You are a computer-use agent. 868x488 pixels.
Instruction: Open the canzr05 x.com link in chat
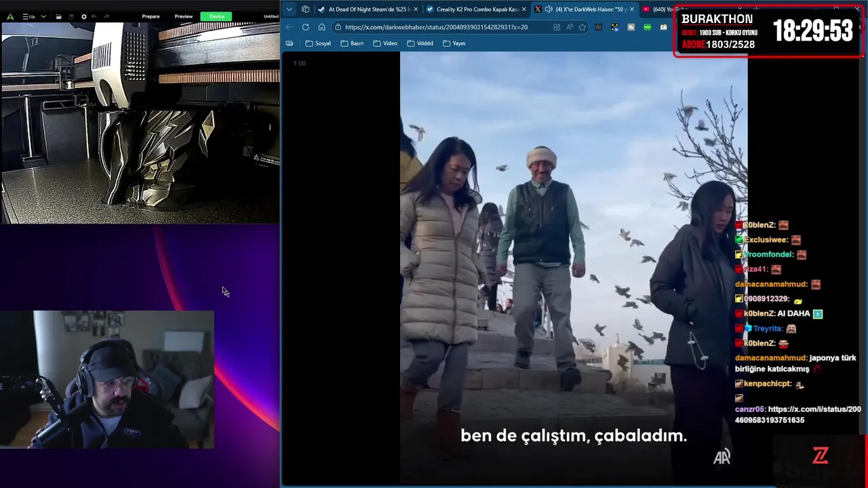[x=797, y=415]
